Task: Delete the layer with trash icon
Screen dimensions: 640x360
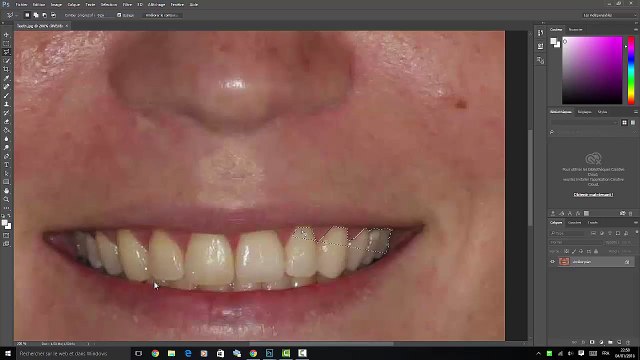Action: pos(628,342)
